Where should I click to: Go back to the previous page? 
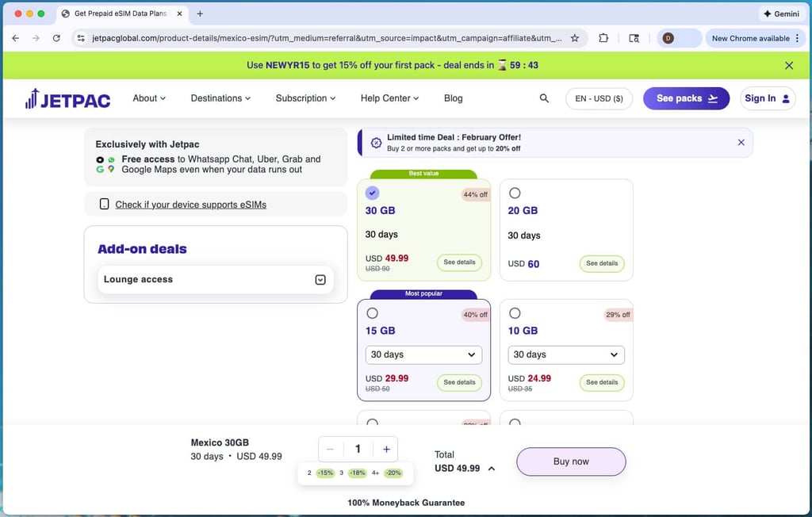pyautogui.click(x=16, y=38)
